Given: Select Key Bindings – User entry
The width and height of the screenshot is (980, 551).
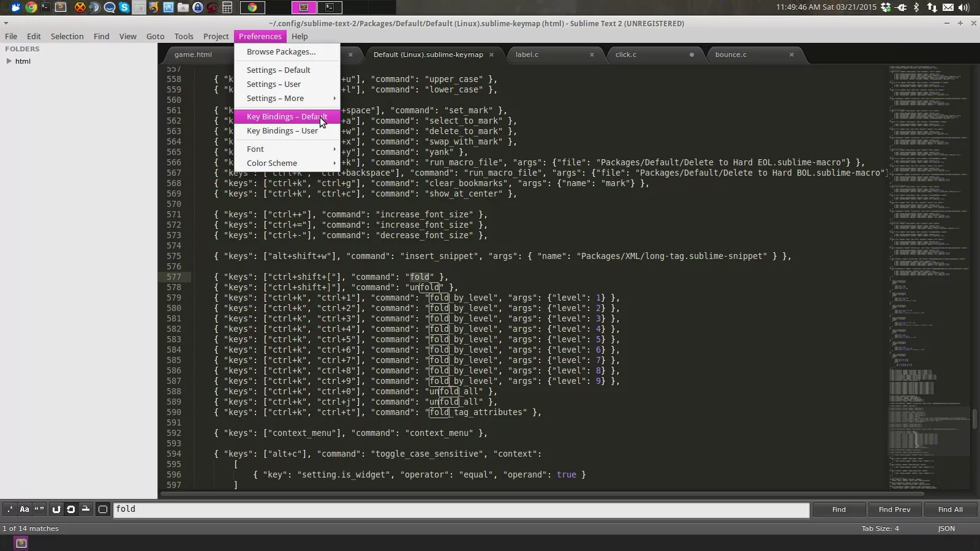Looking at the screenshot, I should pos(287,131).
